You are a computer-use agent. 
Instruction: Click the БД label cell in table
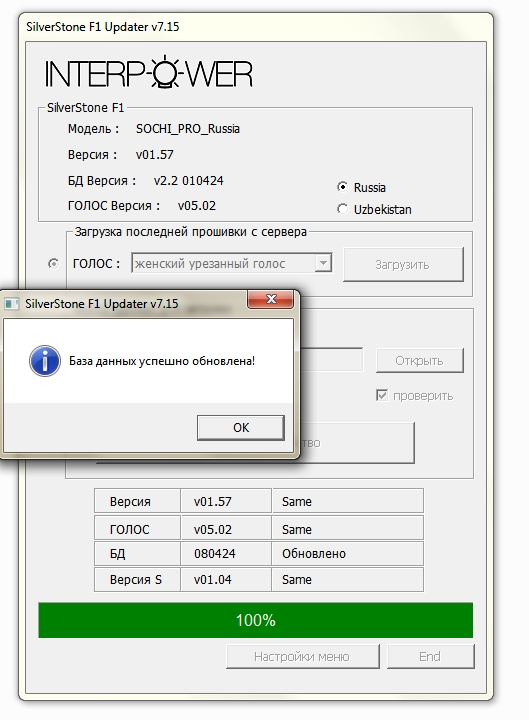[x=137, y=553]
